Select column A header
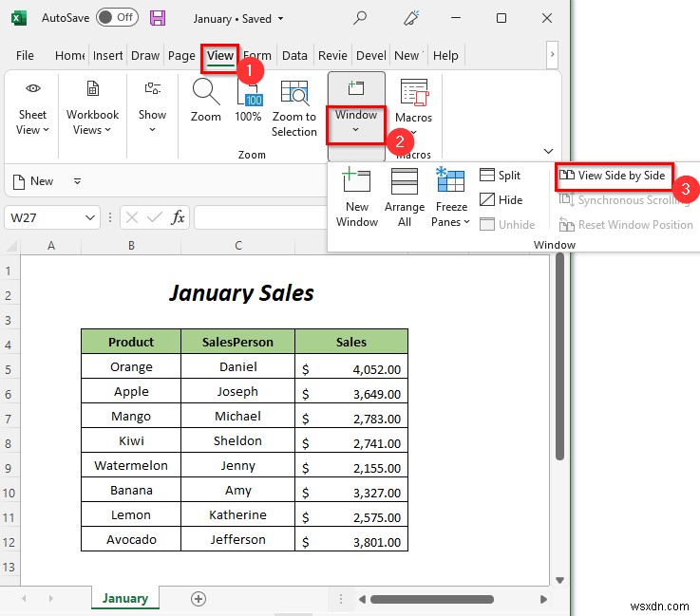Viewport: 700px width, 616px height. point(51,245)
